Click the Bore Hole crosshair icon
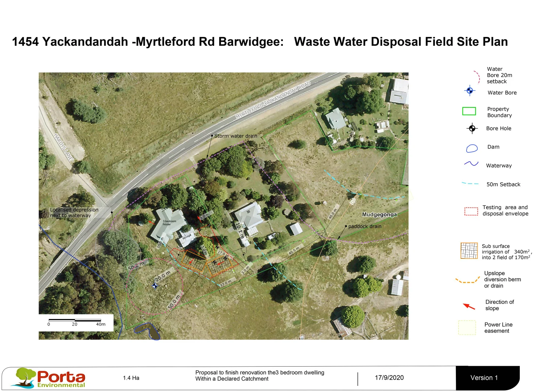The height and width of the screenshot is (392, 543). point(471,128)
